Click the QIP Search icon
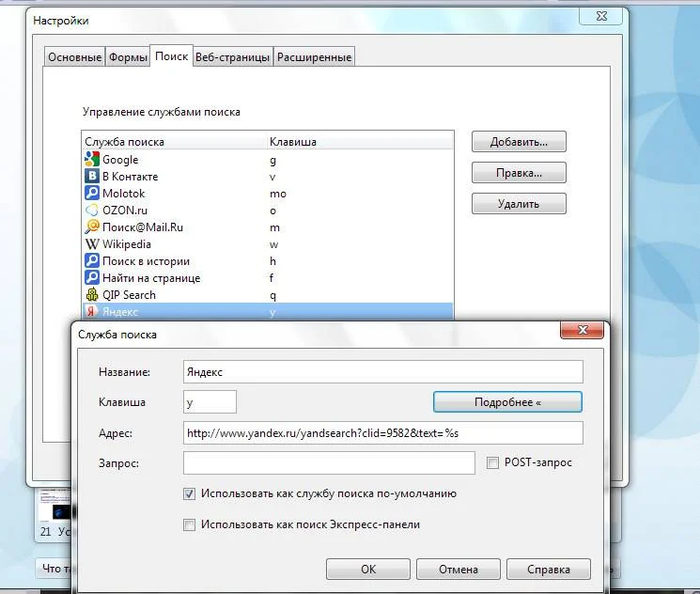This screenshot has height=594, width=700. (91, 295)
